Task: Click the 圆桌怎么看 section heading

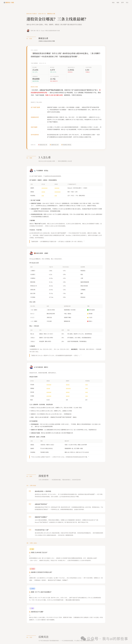Action: click(43, 38)
